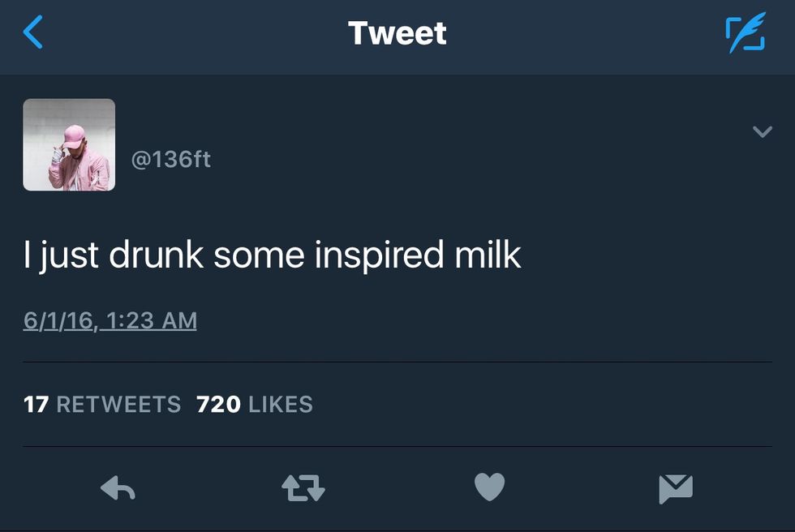Open the profile picture of @136ft
The width and height of the screenshot is (795, 532).
tap(69, 145)
